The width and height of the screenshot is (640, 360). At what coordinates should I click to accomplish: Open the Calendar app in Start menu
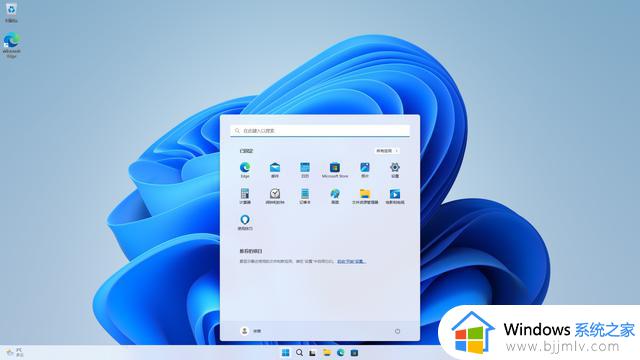pos(305,169)
